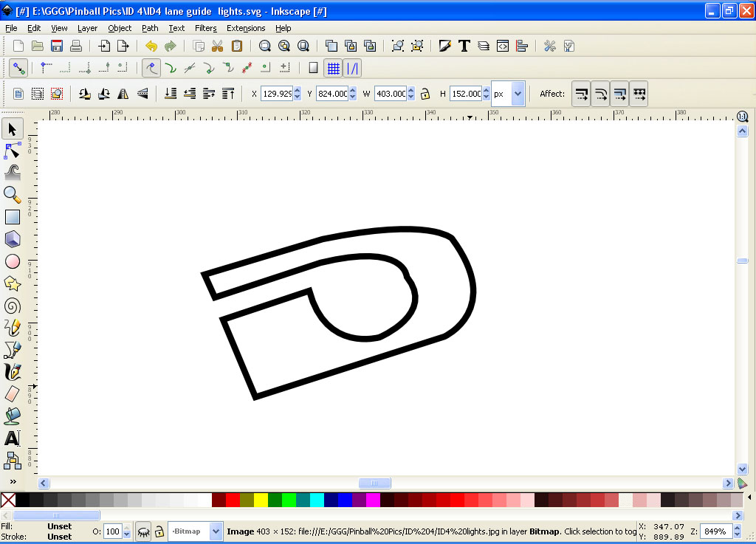Image resolution: width=756 pixels, height=544 pixels.
Task: Pick the yellow swatch in palette
Action: point(261,500)
